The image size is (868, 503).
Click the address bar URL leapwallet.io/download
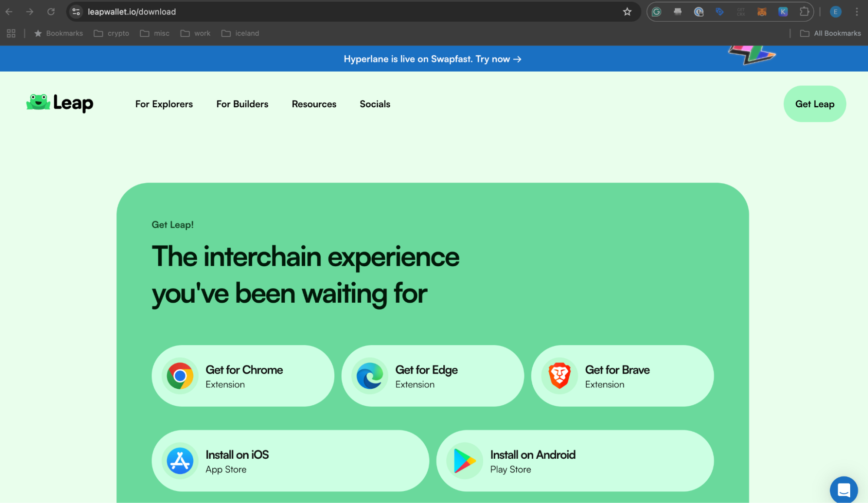[132, 12]
